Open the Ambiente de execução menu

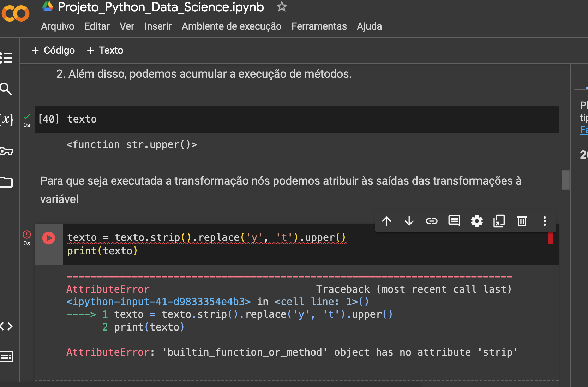tap(232, 26)
